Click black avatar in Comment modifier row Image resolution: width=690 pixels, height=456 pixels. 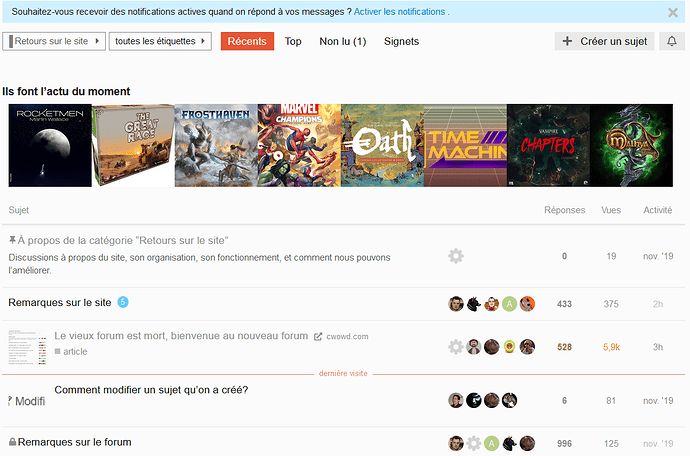(x=474, y=401)
